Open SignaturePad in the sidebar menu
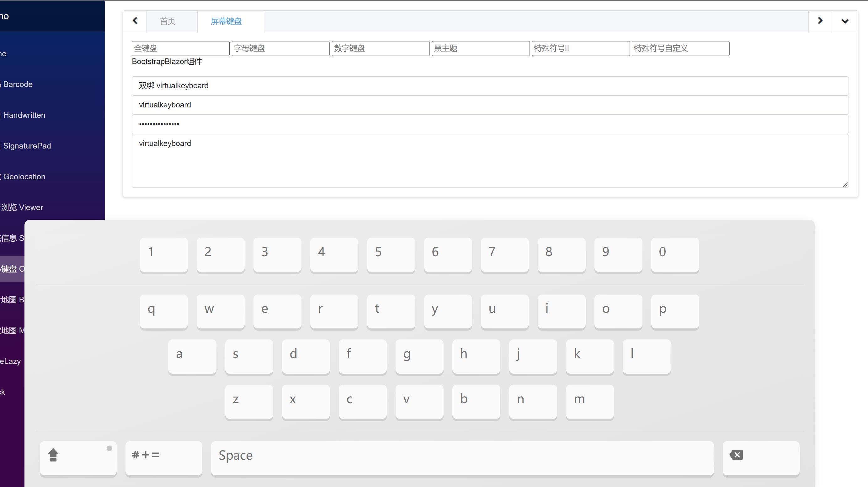This screenshot has width=868, height=487. [27, 146]
